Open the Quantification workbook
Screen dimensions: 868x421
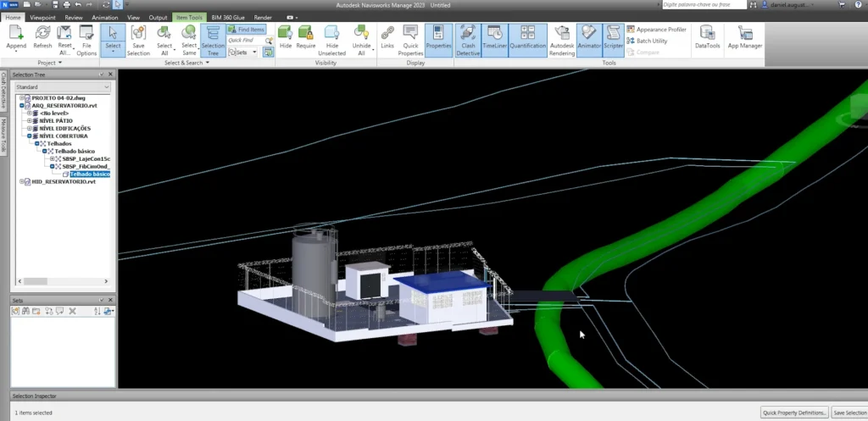point(527,38)
